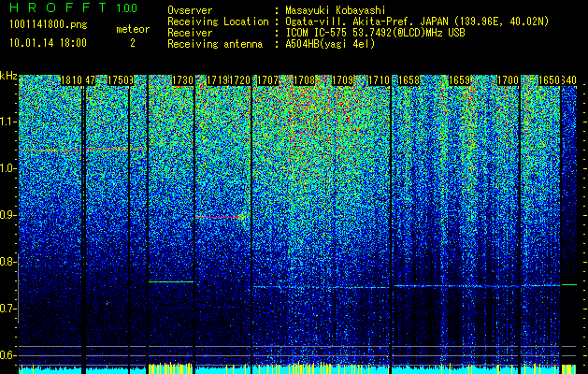588x374 pixels.
Task: Select the 1707 time marker
Action: (267, 80)
